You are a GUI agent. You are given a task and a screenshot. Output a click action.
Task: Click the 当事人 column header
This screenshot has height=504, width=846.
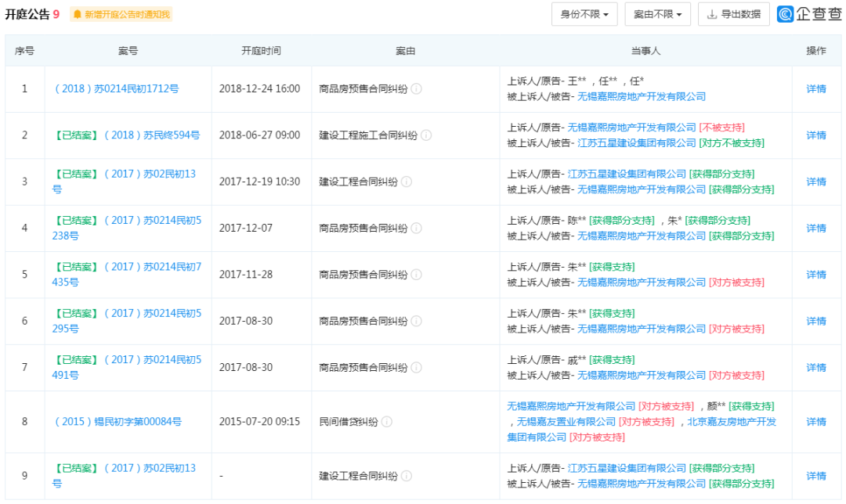click(x=645, y=51)
